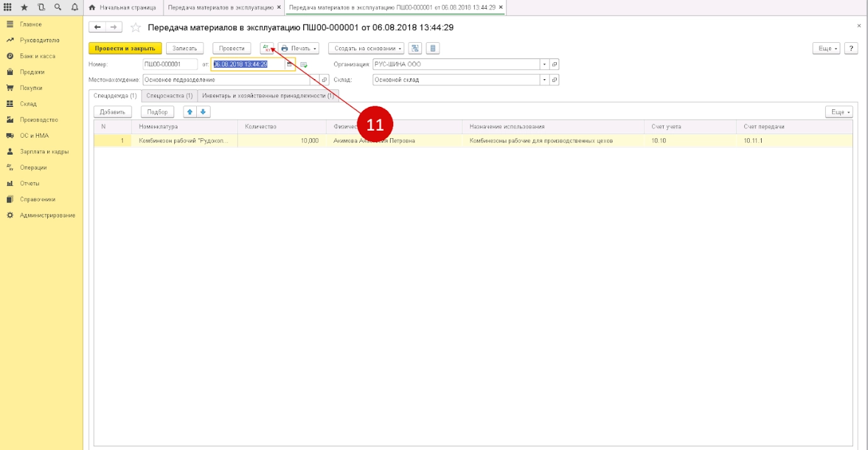Open the document structure icon button
The height and width of the screenshot is (450, 868).
click(415, 48)
